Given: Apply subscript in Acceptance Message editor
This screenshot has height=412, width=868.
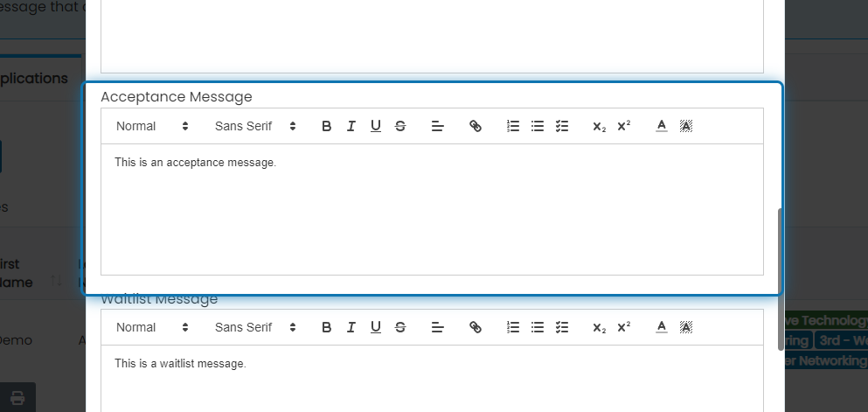Looking at the screenshot, I should click(600, 126).
